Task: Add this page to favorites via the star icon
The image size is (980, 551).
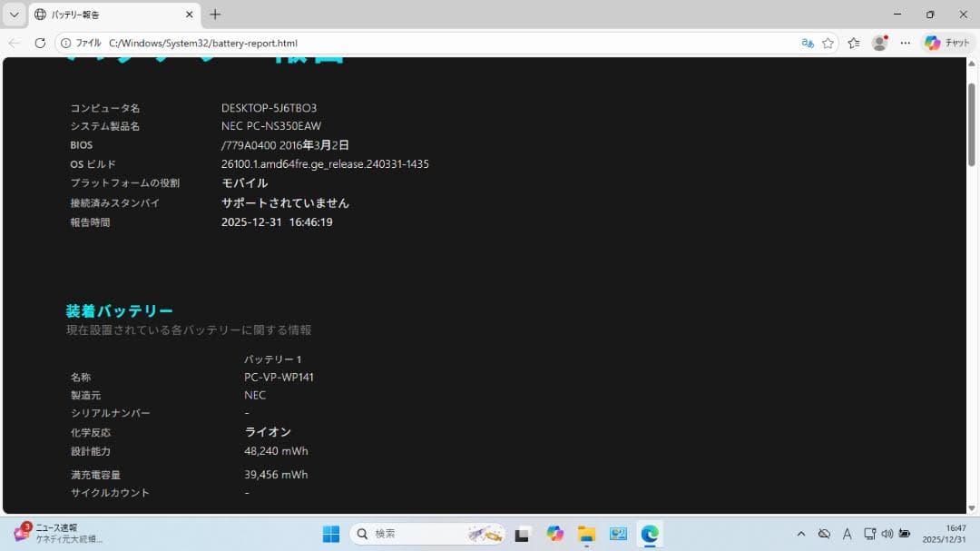Action: coord(829,43)
